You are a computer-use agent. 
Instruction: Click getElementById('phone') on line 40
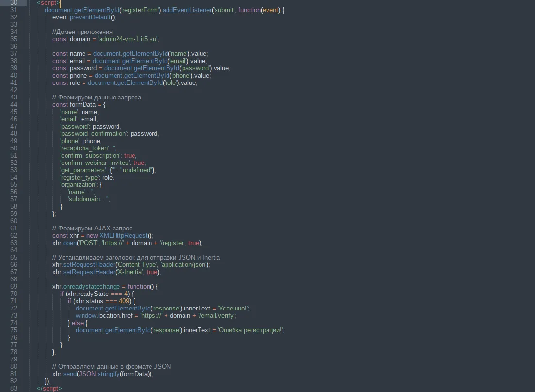click(144, 76)
